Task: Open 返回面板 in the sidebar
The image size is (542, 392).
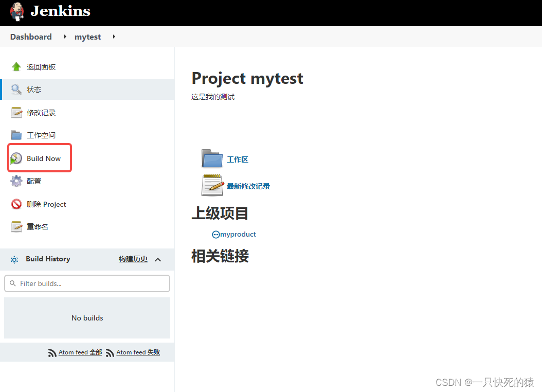Action: point(41,67)
